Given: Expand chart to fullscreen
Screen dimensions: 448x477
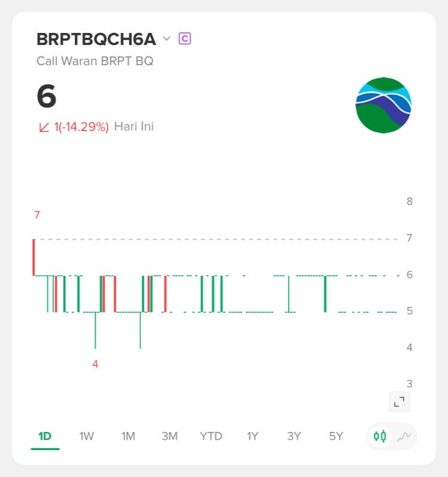Looking at the screenshot, I should [x=399, y=402].
